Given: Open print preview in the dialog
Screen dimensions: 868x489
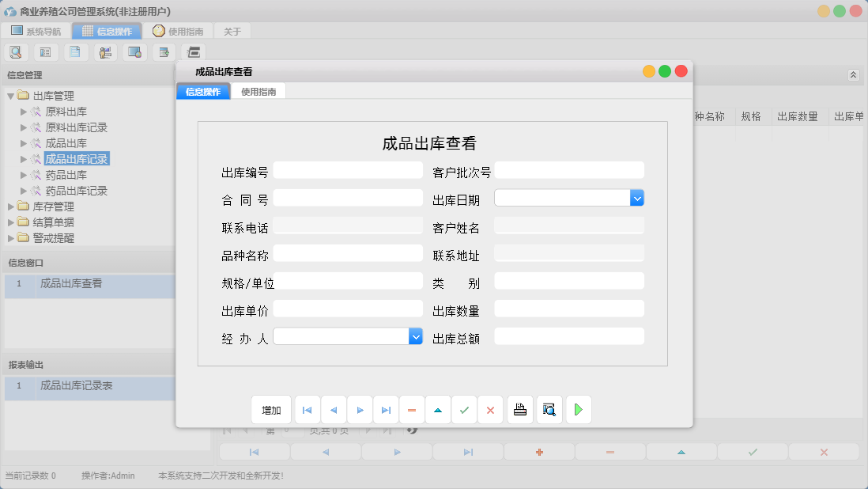Looking at the screenshot, I should (x=549, y=409).
